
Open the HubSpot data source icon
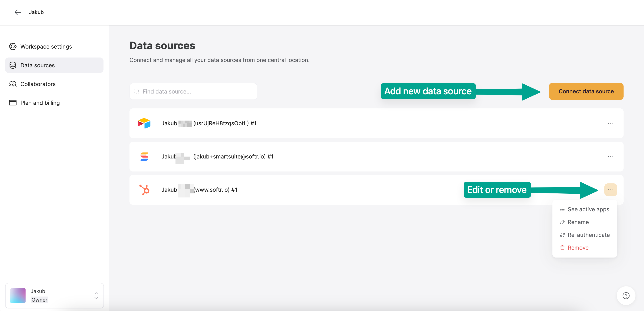click(x=145, y=190)
